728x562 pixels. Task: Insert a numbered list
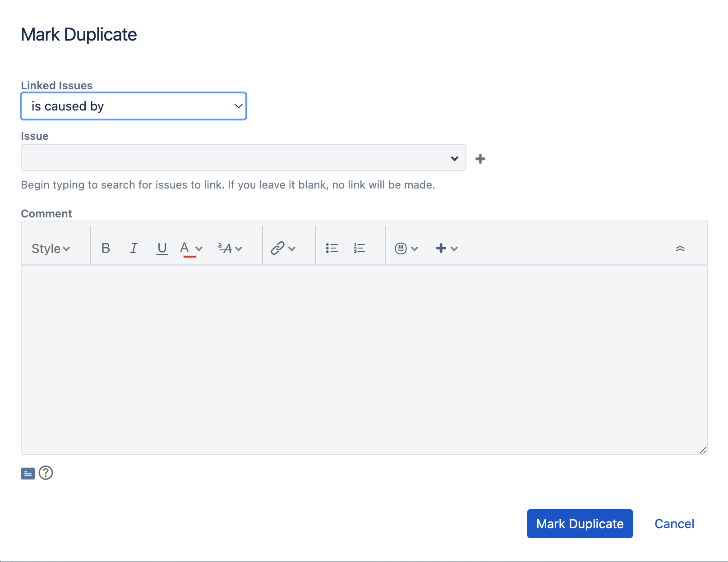coord(359,248)
